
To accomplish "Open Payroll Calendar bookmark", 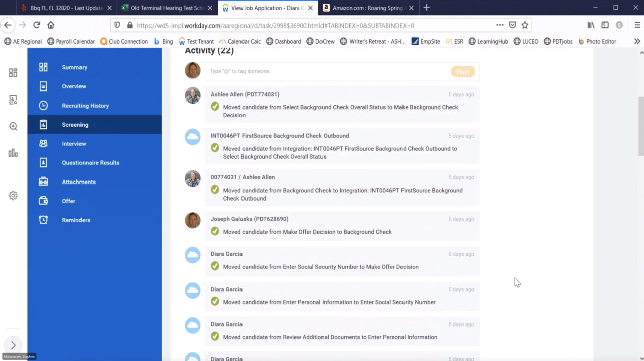I will pos(71,41).
